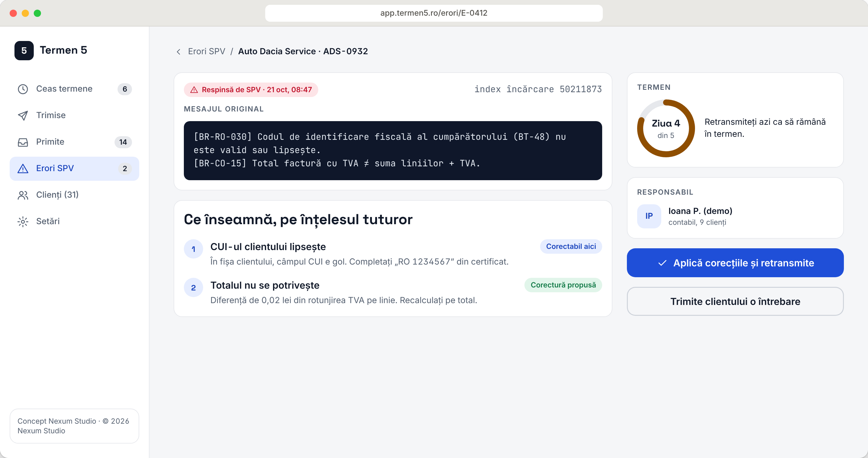Viewport: 868px width, 458px height.
Task: Click breadcrumb Auto Dacia Service · ADS-0932
Action: click(x=303, y=51)
